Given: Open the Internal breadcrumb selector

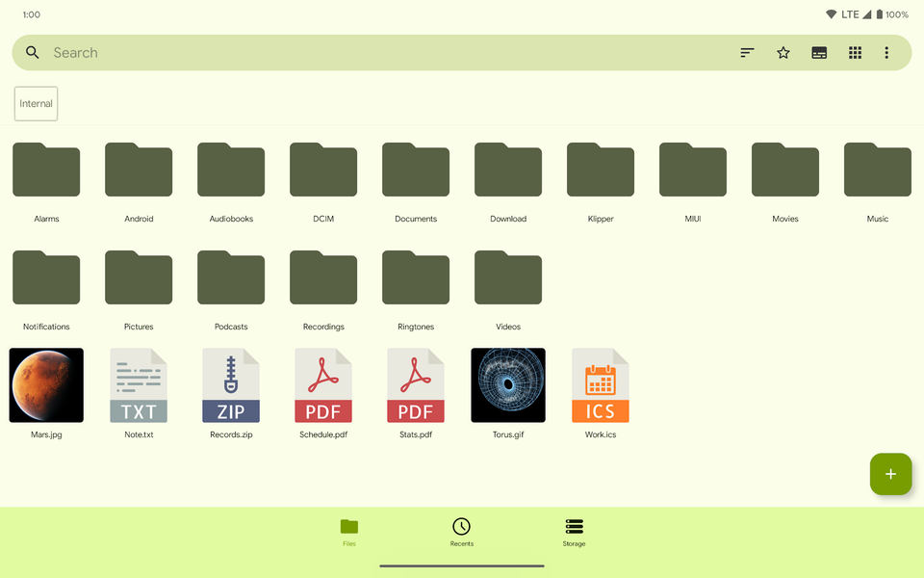Looking at the screenshot, I should pyautogui.click(x=36, y=103).
